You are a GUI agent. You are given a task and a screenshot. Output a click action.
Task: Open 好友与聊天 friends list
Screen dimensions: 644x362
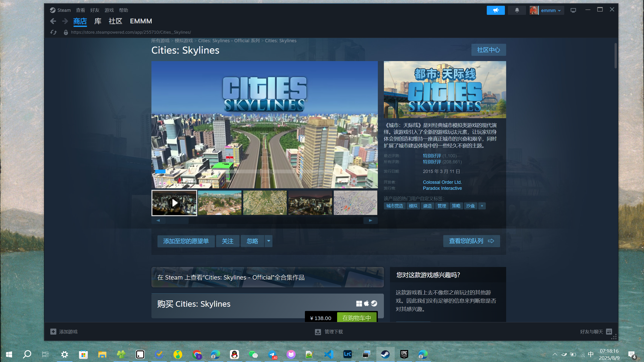[596, 332]
